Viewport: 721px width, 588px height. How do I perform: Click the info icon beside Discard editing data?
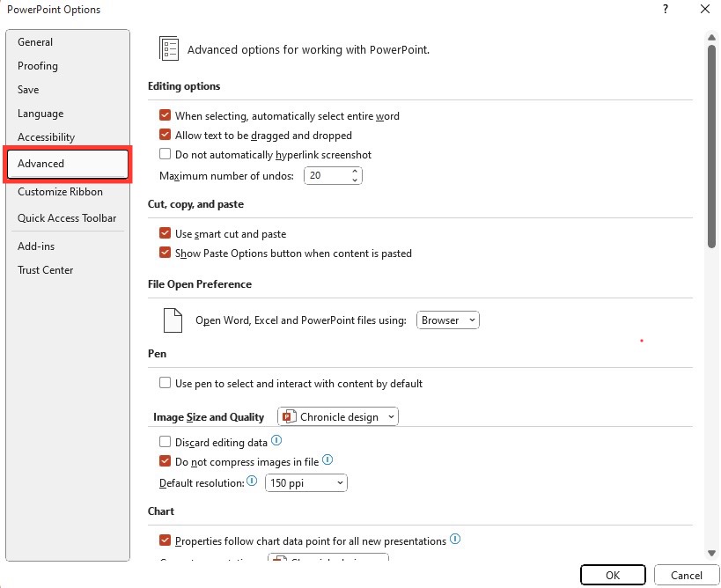click(276, 440)
